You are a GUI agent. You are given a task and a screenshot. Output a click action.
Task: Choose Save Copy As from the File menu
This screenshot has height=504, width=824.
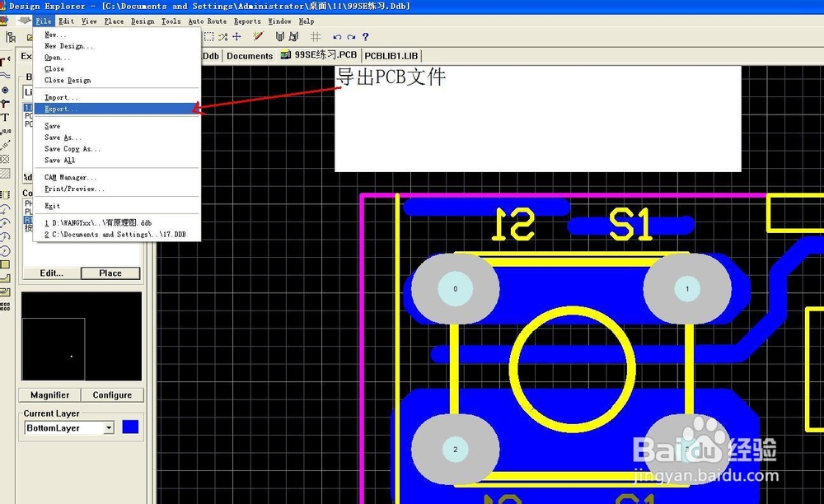click(117, 148)
